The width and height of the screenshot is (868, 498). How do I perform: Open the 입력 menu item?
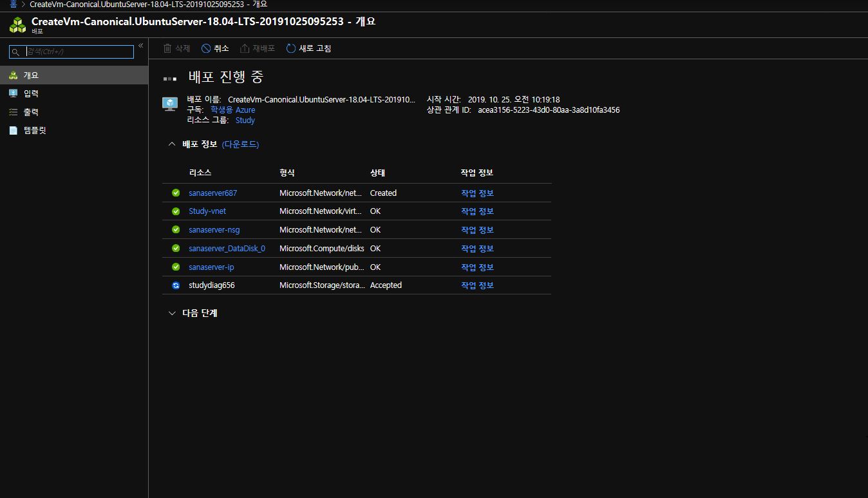74,93
